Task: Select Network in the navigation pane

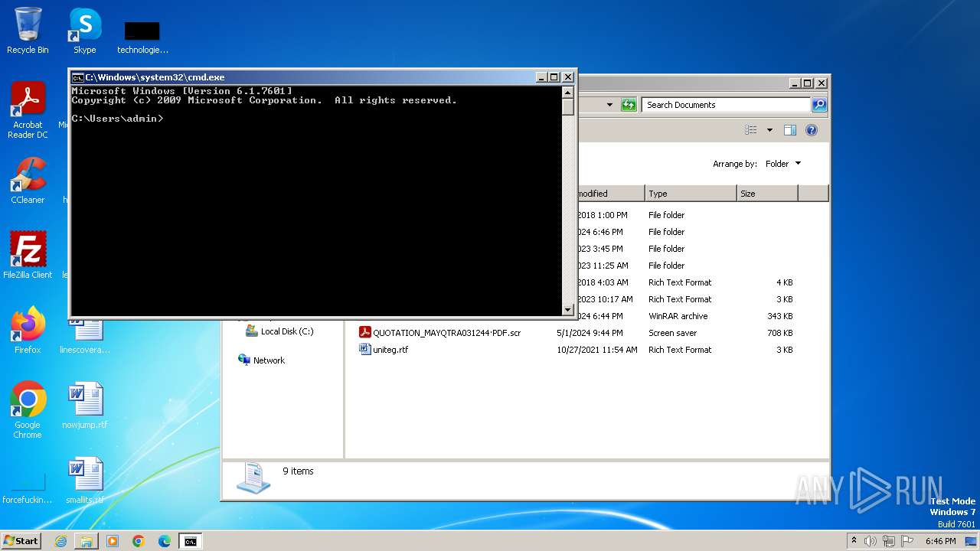Action: 261,360
